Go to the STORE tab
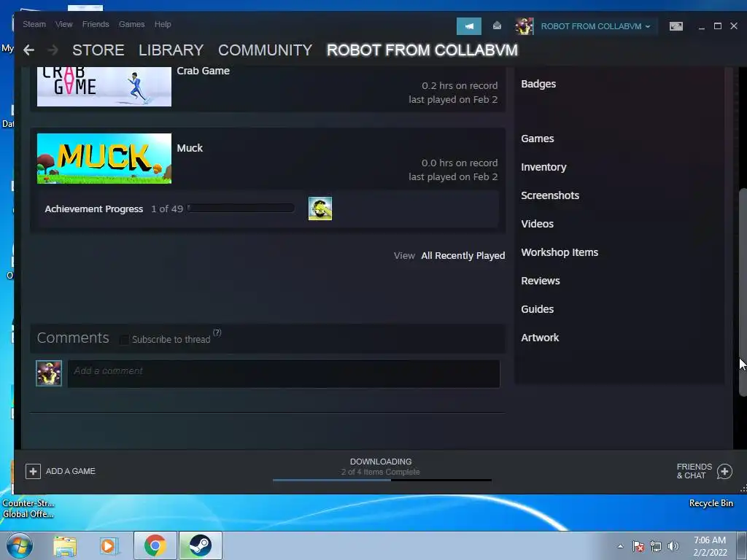This screenshot has width=747, height=560. [x=98, y=50]
